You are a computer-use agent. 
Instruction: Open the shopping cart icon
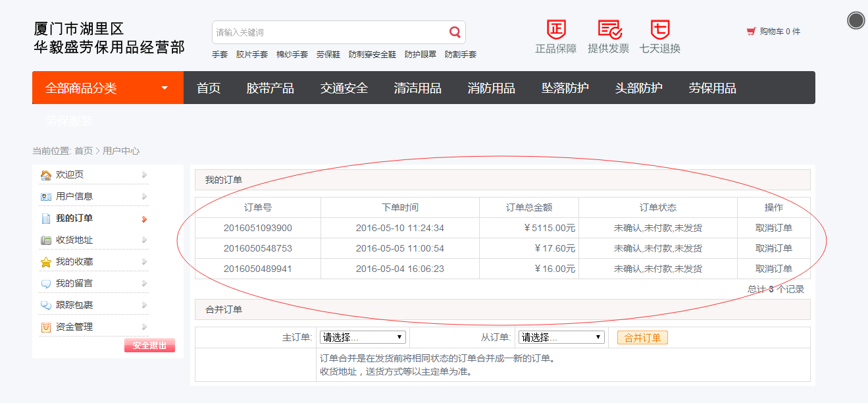[751, 32]
